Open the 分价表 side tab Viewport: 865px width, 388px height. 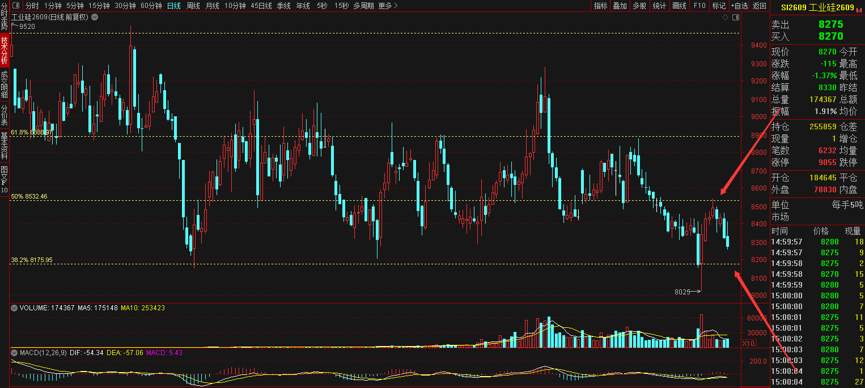point(4,115)
